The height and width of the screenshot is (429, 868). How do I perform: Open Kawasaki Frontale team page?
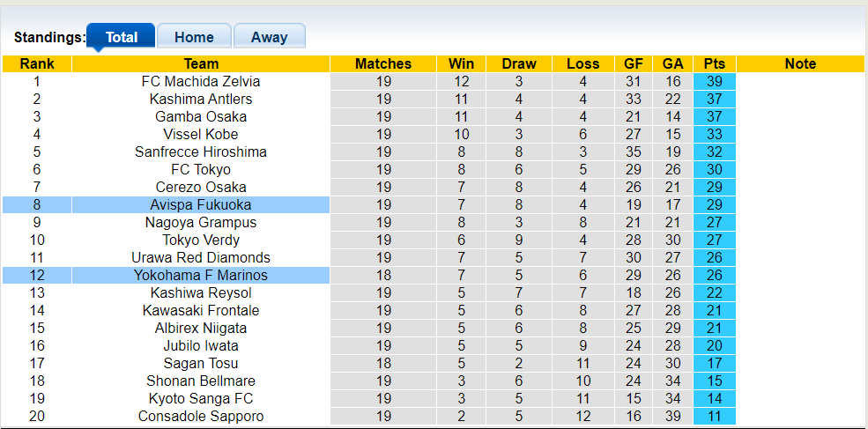click(201, 310)
